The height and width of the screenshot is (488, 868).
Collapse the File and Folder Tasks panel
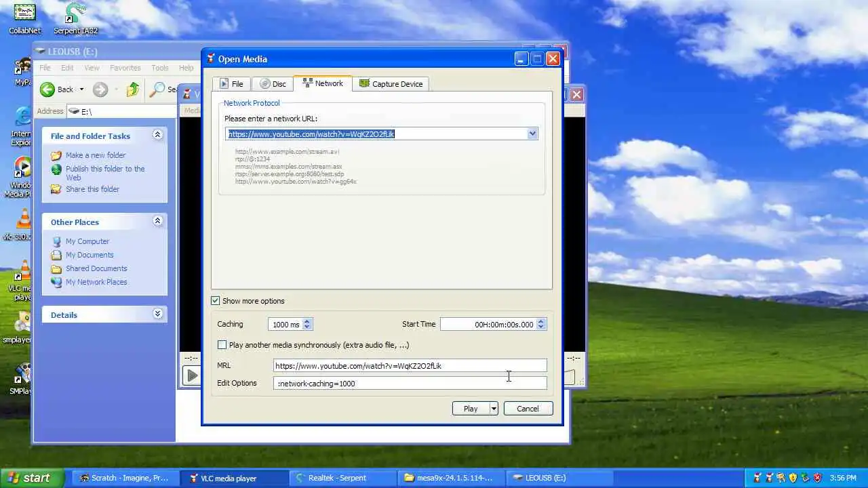coord(157,135)
